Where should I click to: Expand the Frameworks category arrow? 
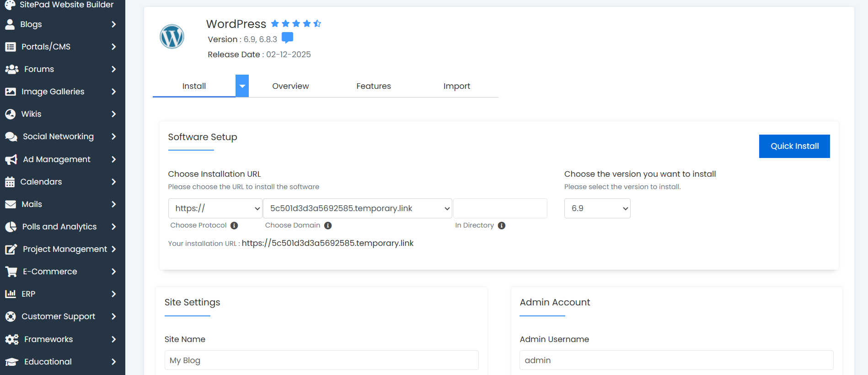pos(114,339)
